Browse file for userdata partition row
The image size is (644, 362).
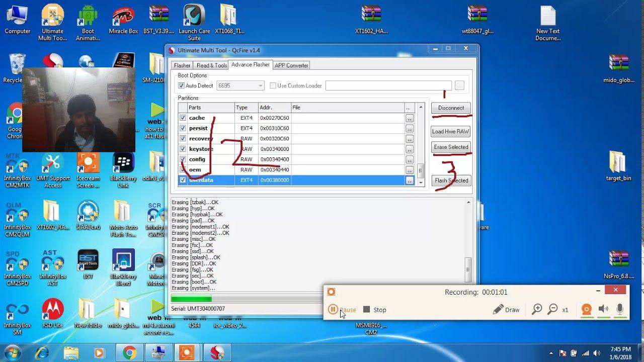410,180
